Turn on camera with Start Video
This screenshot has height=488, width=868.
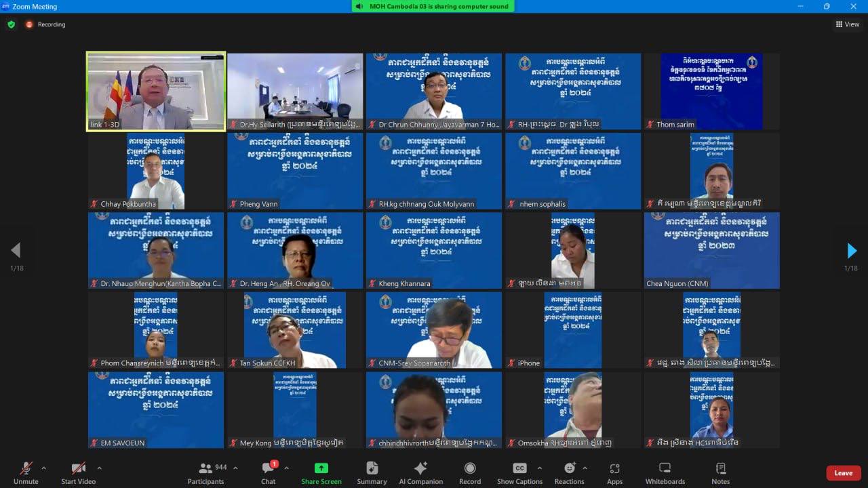(78, 472)
